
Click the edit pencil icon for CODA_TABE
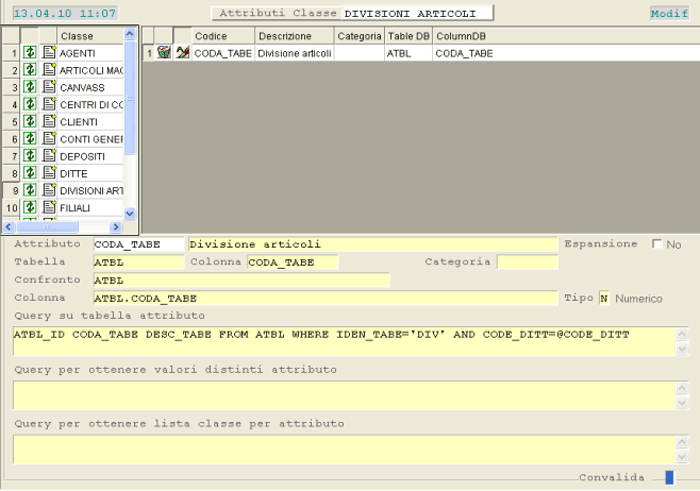[182, 53]
